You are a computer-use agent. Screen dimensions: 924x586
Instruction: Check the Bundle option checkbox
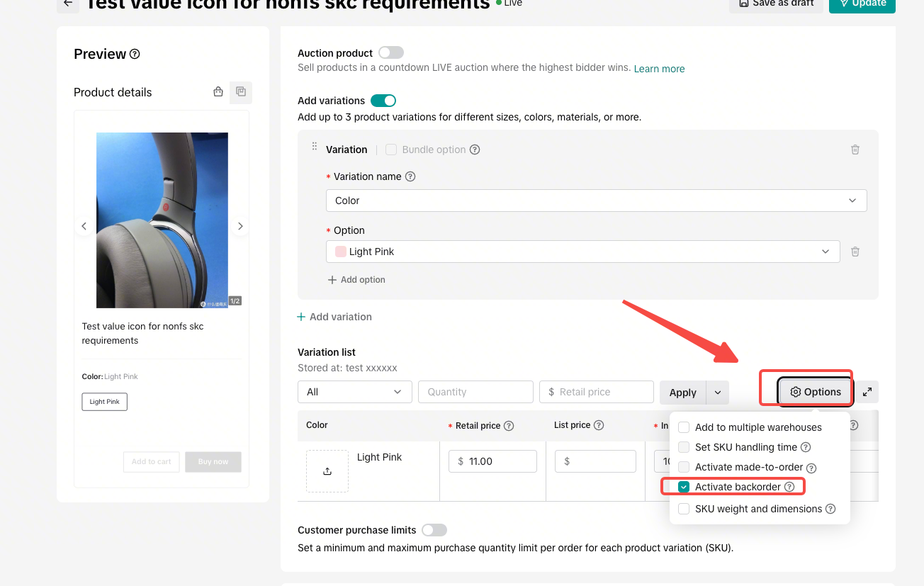click(x=391, y=150)
